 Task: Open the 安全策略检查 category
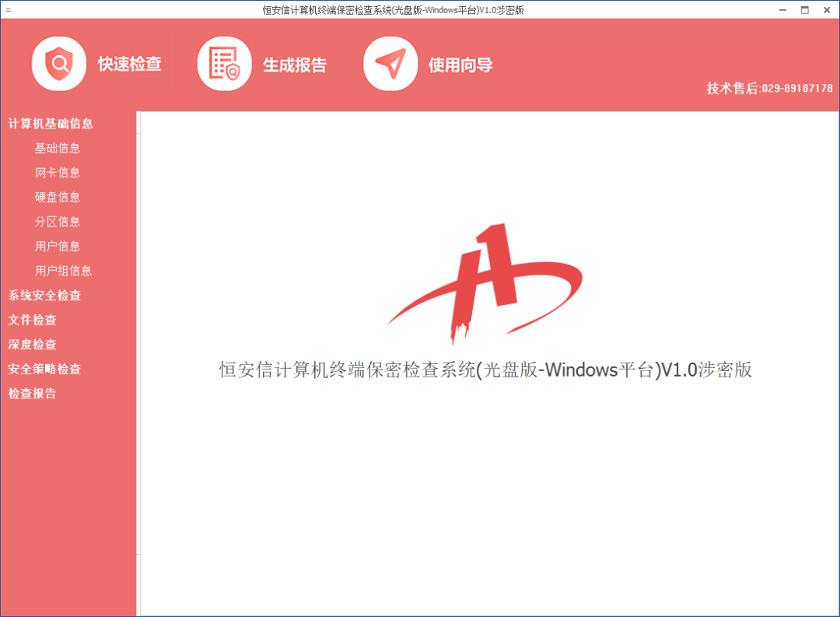click(x=44, y=369)
